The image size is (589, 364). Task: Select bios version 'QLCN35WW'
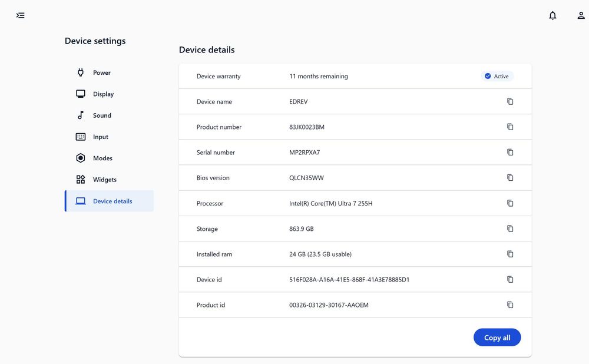pyautogui.click(x=306, y=178)
